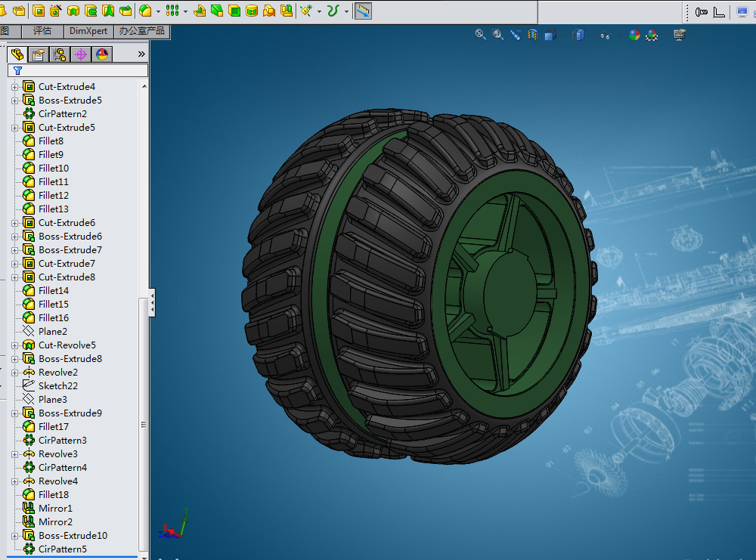Show more manager tabs with double chevron

click(x=141, y=54)
